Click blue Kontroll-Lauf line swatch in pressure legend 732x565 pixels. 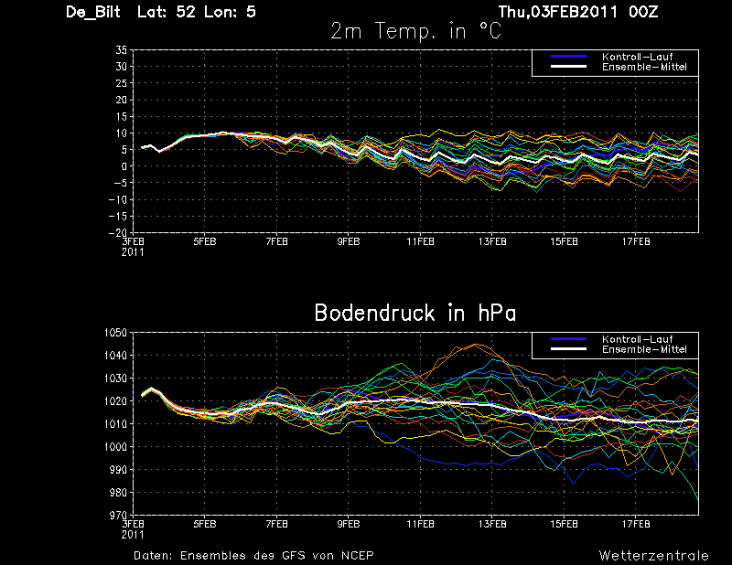569,339
